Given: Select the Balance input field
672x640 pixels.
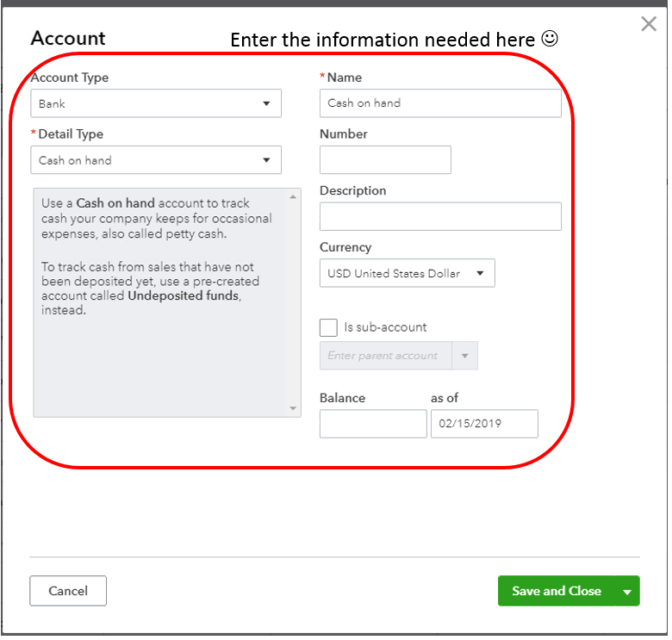Looking at the screenshot, I should click(373, 424).
